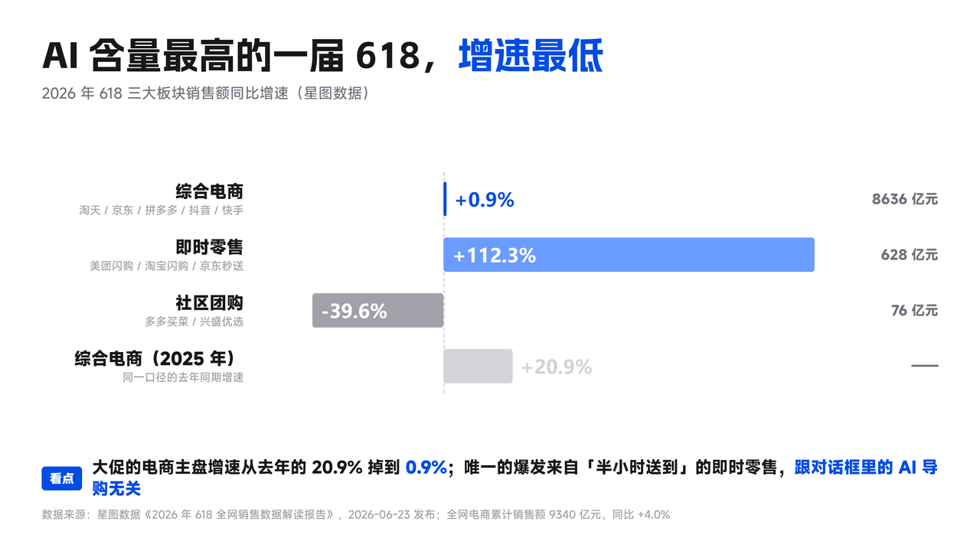Click the dash placeholder in 2025 row
The height and width of the screenshot is (551, 980).
tap(924, 366)
